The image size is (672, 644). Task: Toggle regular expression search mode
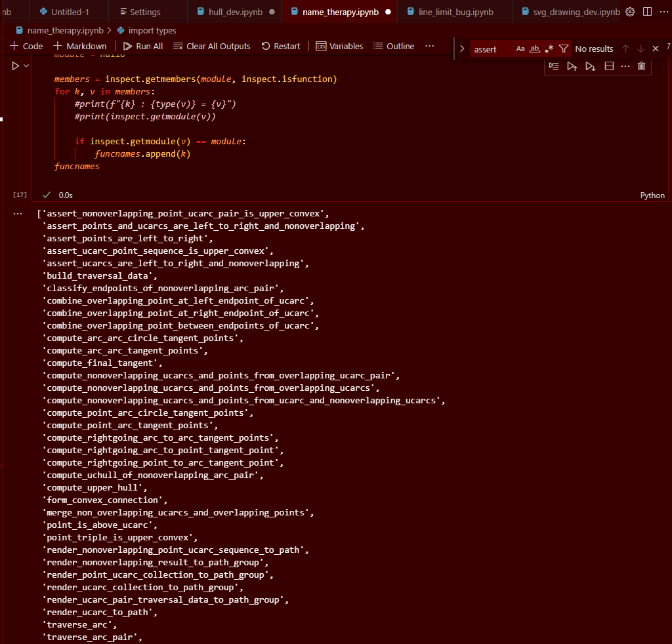coord(549,49)
